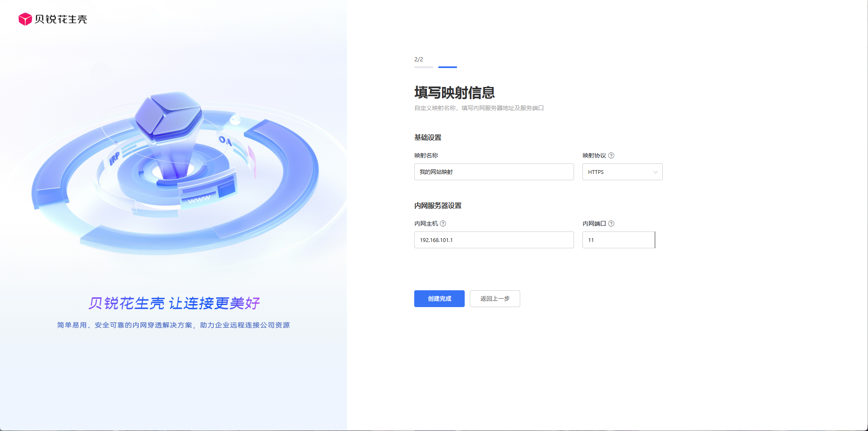Click the 内网主机 input with 192.168.101.1
The height and width of the screenshot is (431, 868).
pos(494,240)
